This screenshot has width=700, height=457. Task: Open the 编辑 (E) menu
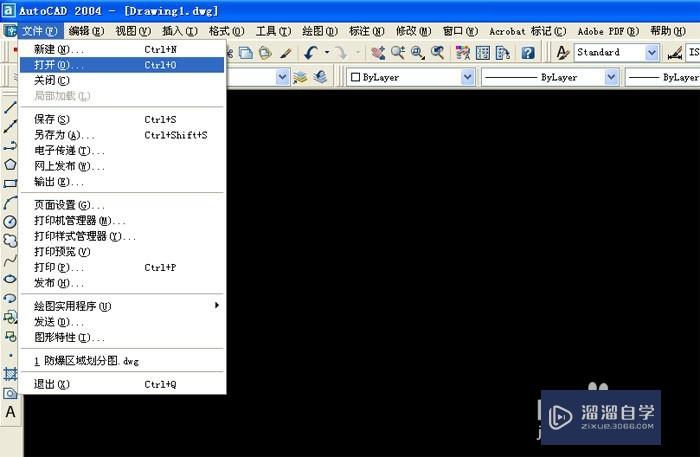87,31
